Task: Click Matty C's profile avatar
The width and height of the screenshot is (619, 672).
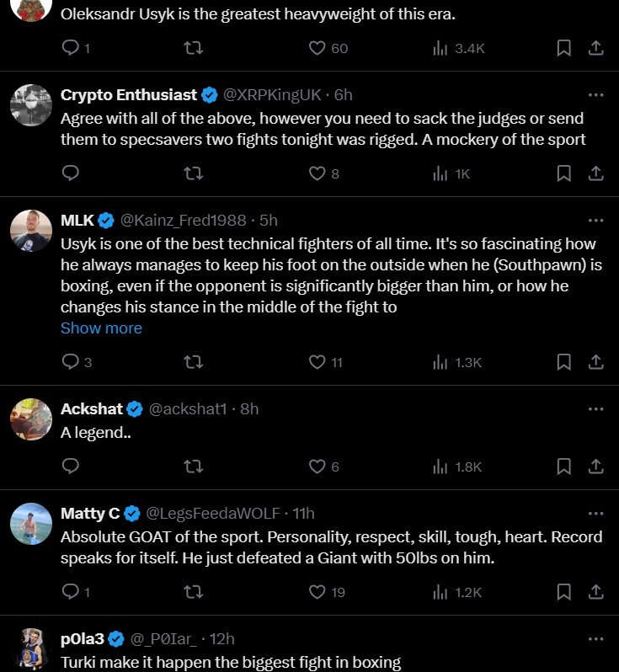Action: click(31, 524)
